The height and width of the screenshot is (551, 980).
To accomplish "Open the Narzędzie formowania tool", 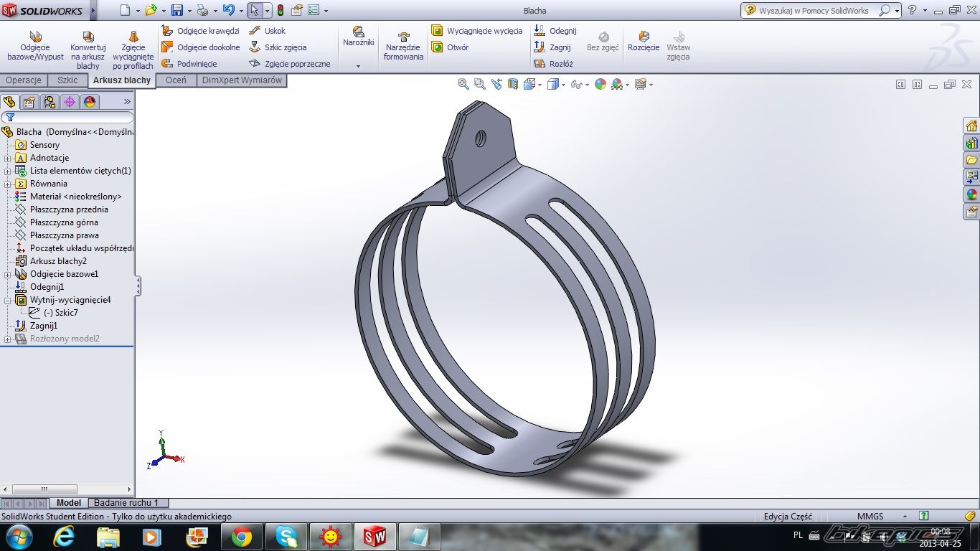I will pos(403,47).
